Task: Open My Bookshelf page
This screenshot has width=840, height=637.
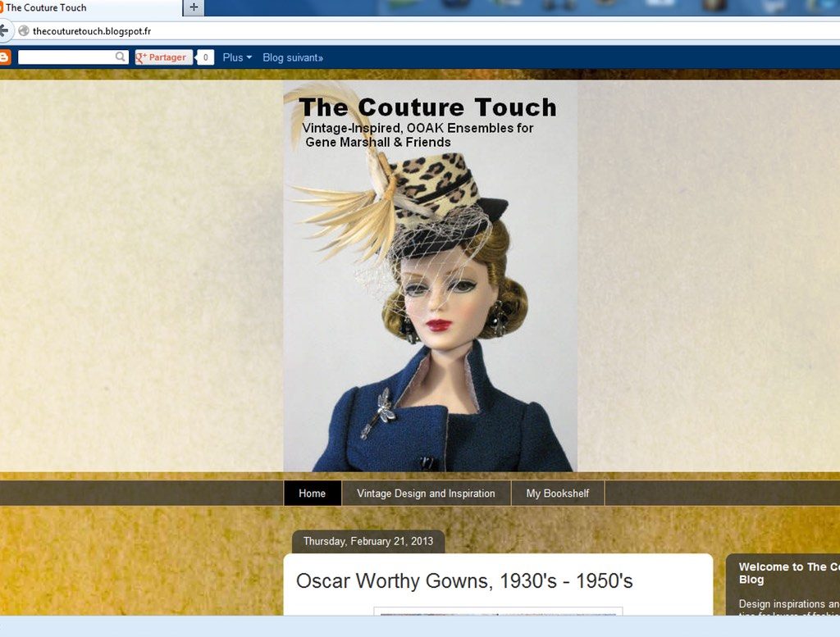Action: coord(558,494)
